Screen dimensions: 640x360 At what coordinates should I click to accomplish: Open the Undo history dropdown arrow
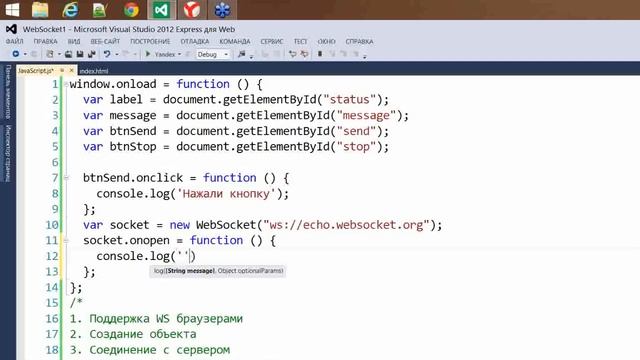(117, 54)
